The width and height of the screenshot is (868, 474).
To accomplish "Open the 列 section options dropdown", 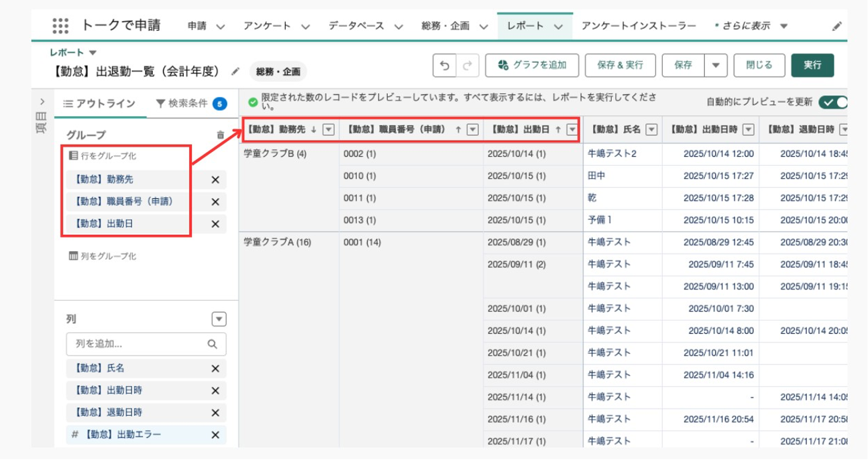I will click(x=219, y=319).
